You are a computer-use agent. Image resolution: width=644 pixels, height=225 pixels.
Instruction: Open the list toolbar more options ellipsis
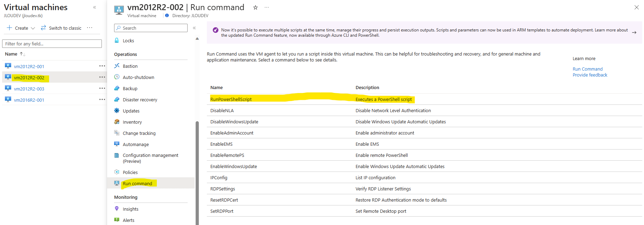point(90,28)
